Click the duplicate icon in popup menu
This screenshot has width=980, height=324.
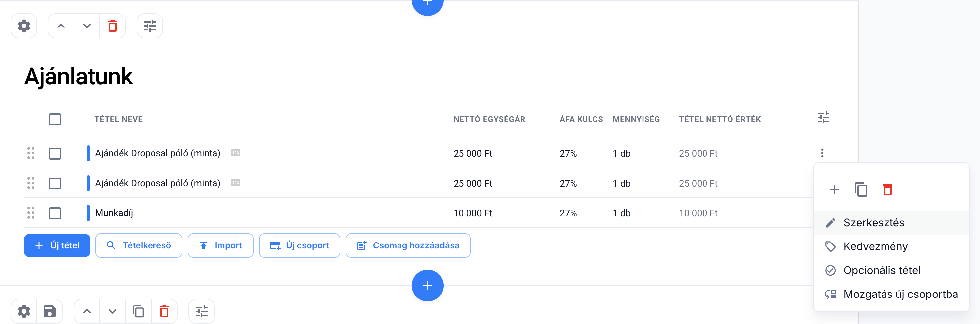pyautogui.click(x=861, y=189)
